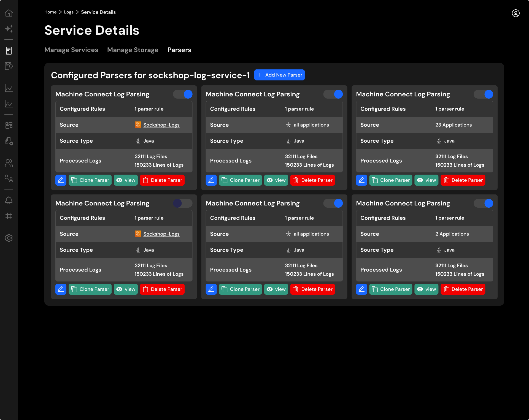
Task: View the 23 Applications parser
Action: pyautogui.click(x=426, y=180)
